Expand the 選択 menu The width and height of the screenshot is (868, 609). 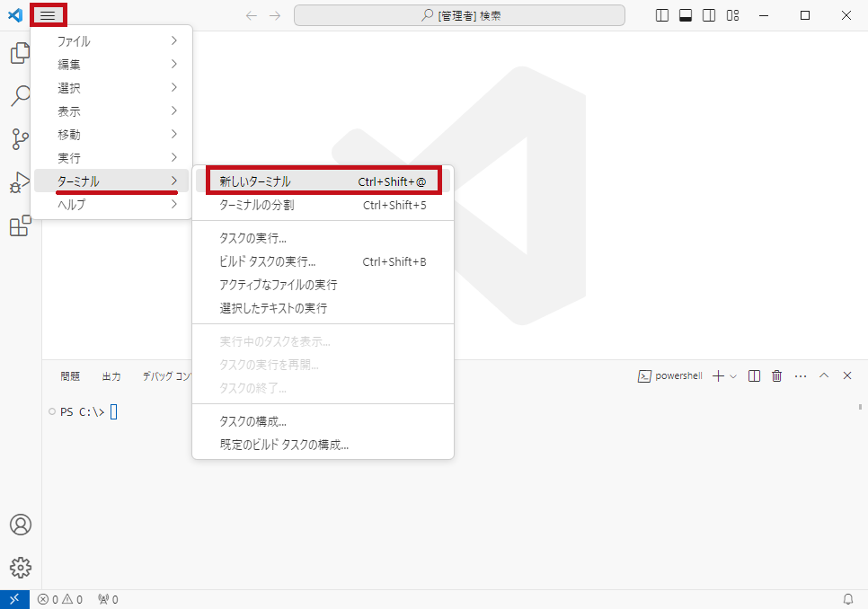(111, 87)
